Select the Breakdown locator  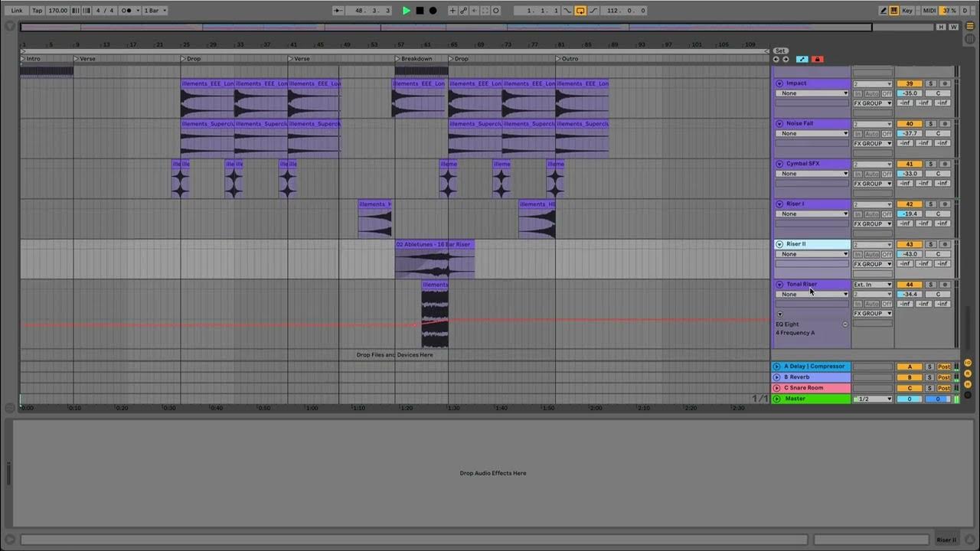pyautogui.click(x=414, y=59)
